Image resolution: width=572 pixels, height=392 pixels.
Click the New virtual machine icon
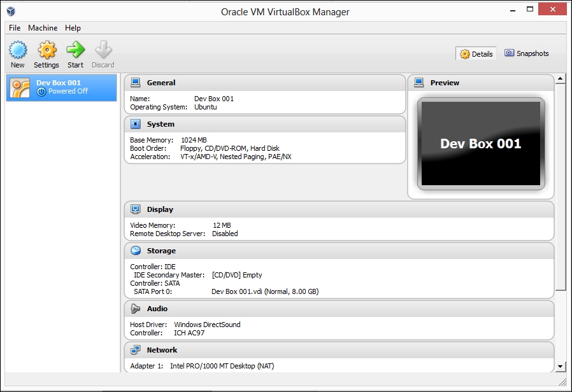pos(18,50)
